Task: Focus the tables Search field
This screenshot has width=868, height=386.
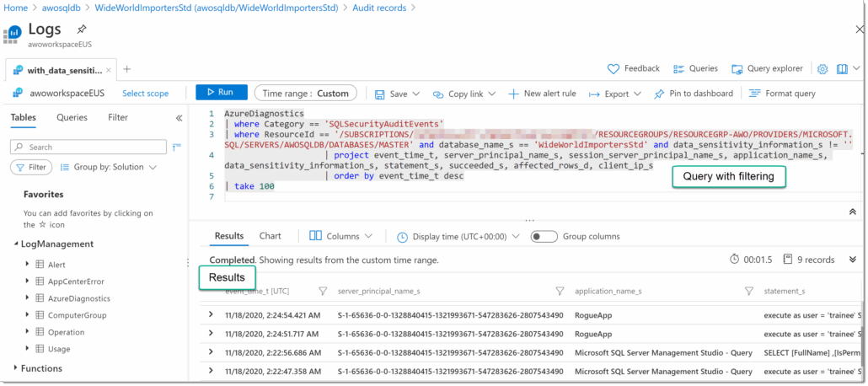Action: tap(88, 147)
